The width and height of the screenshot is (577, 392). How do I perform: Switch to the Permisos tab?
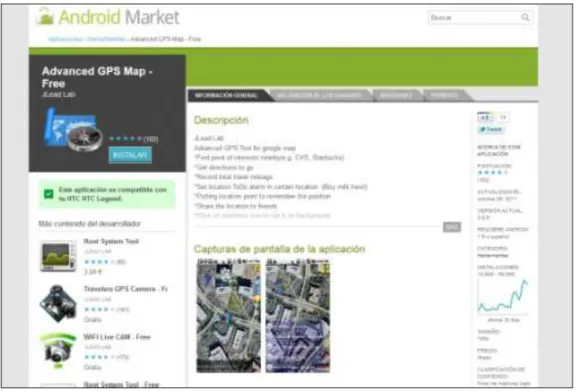pyautogui.click(x=445, y=96)
